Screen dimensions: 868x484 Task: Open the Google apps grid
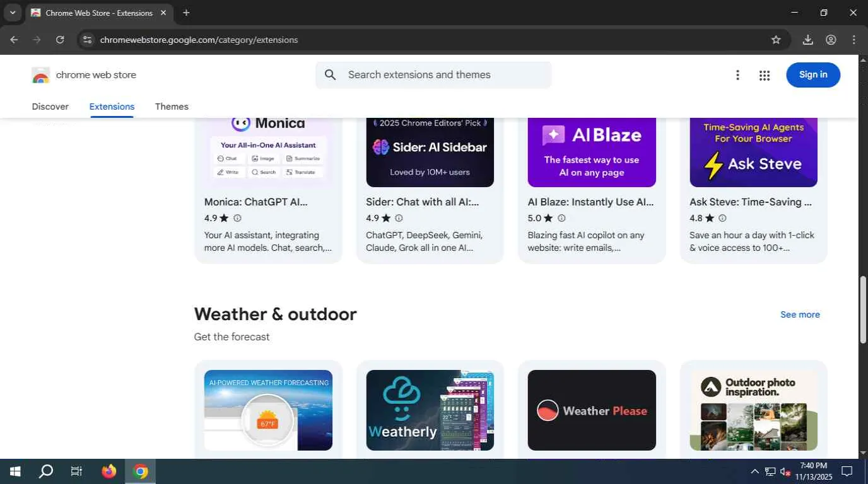[765, 75]
